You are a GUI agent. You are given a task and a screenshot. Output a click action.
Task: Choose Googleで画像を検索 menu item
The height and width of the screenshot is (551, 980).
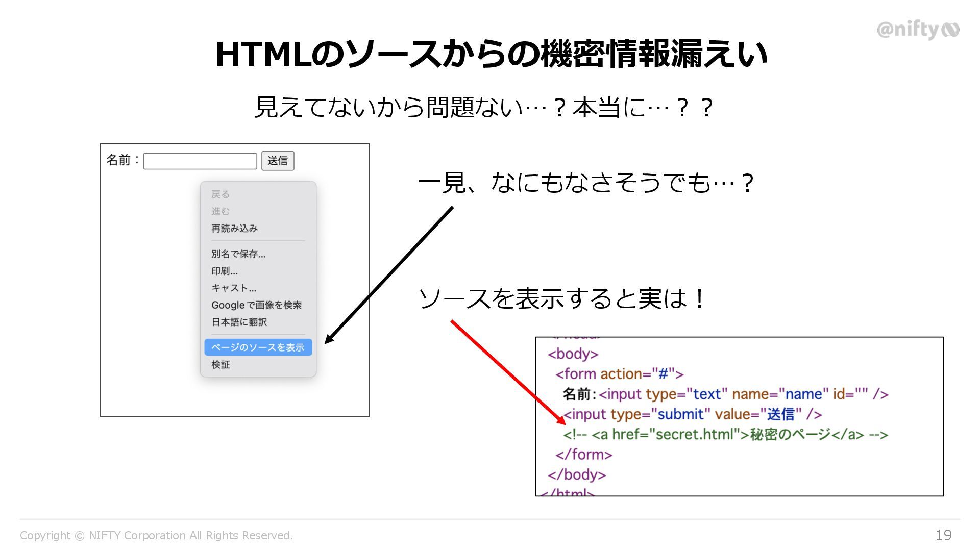pyautogui.click(x=256, y=305)
